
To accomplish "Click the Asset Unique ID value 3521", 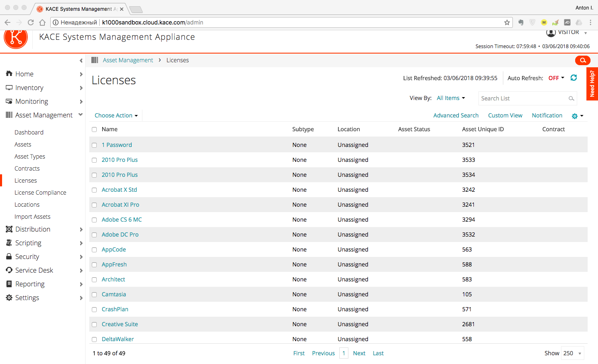I will point(468,145).
